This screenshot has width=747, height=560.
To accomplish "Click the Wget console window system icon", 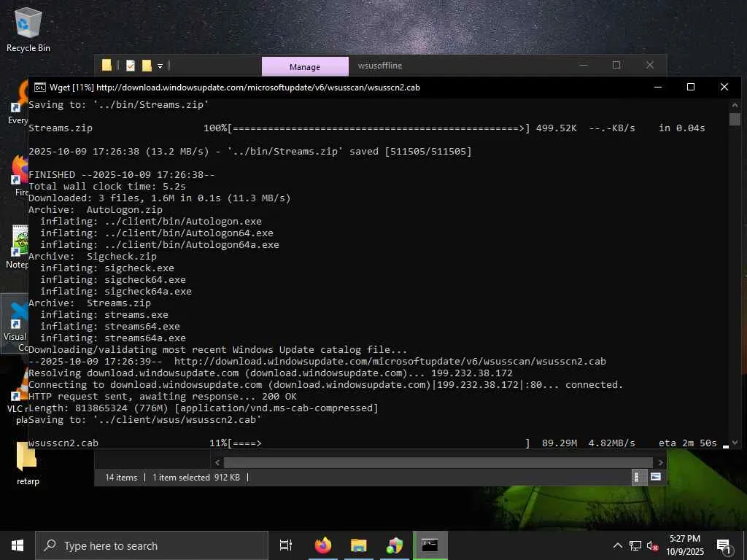I will pos(40,87).
